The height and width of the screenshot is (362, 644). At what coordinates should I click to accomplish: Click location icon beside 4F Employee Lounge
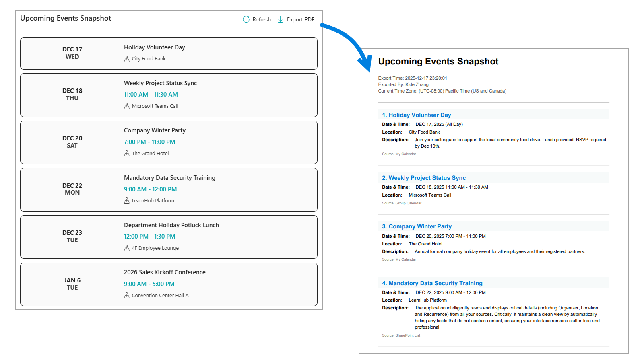[x=127, y=248]
